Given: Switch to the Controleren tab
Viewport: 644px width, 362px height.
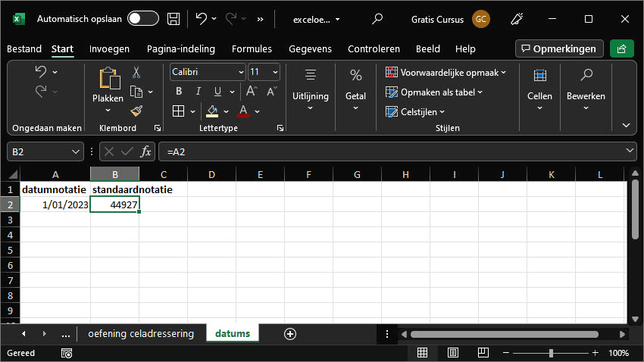Looking at the screenshot, I should click(x=374, y=48).
